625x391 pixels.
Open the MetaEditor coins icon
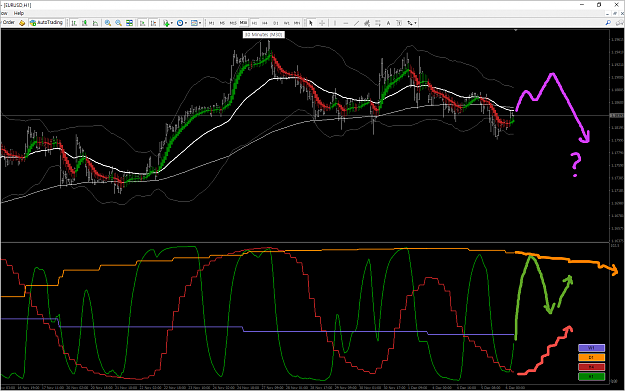tap(22, 23)
